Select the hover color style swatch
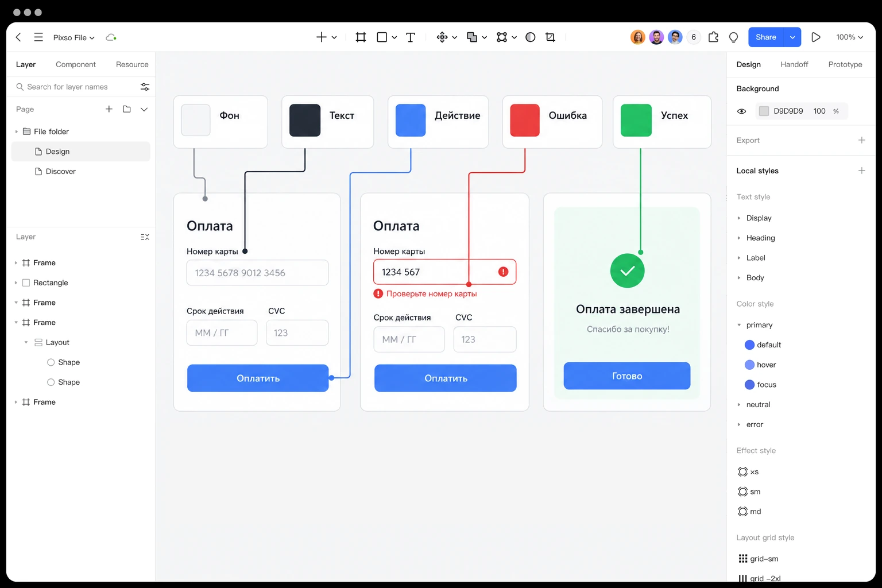 pyautogui.click(x=749, y=365)
